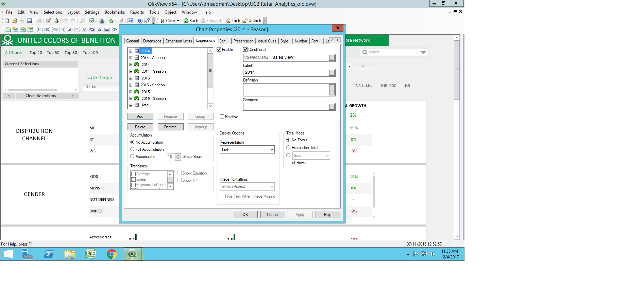
Task: Click the expression list vertical scrollbar
Action: 210,78
